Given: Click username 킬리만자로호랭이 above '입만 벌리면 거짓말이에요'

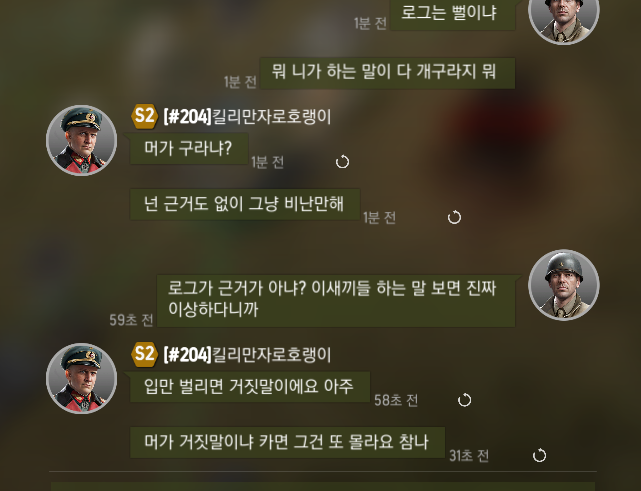Looking at the screenshot, I should click(x=271, y=354).
